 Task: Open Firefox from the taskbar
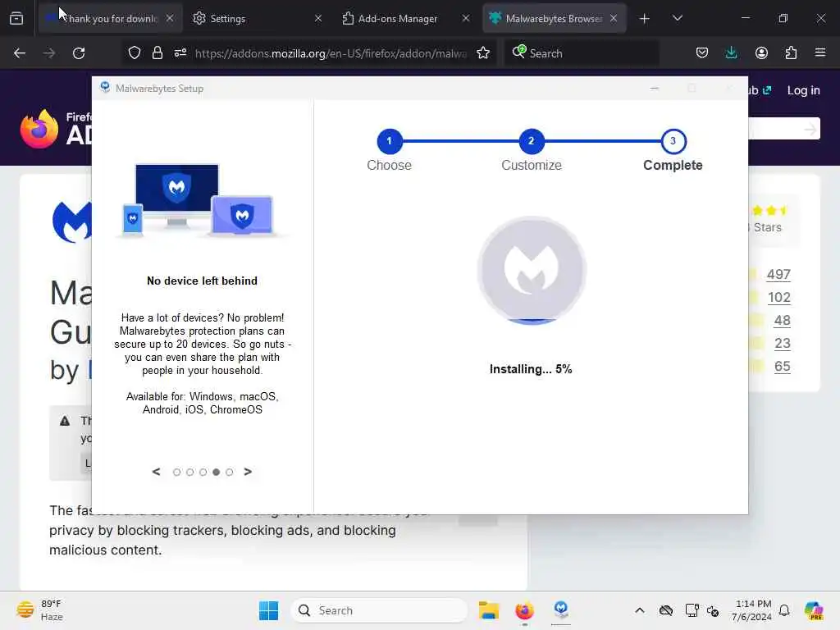[524, 610]
